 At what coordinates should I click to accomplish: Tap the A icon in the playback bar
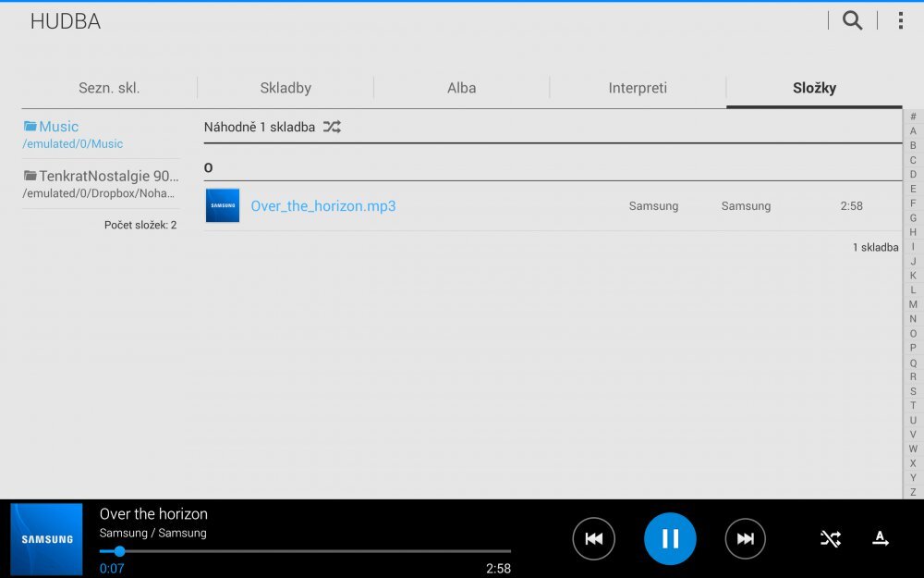click(881, 538)
